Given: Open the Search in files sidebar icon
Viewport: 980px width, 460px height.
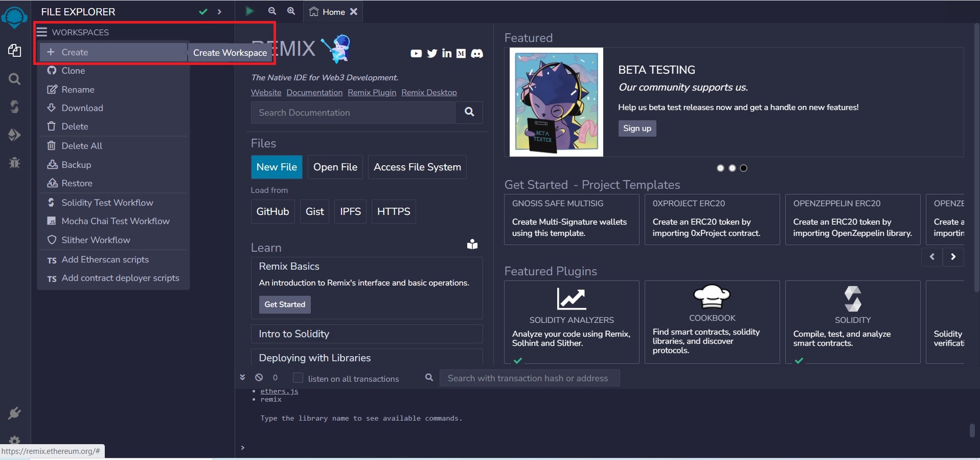Looking at the screenshot, I should 14,79.
